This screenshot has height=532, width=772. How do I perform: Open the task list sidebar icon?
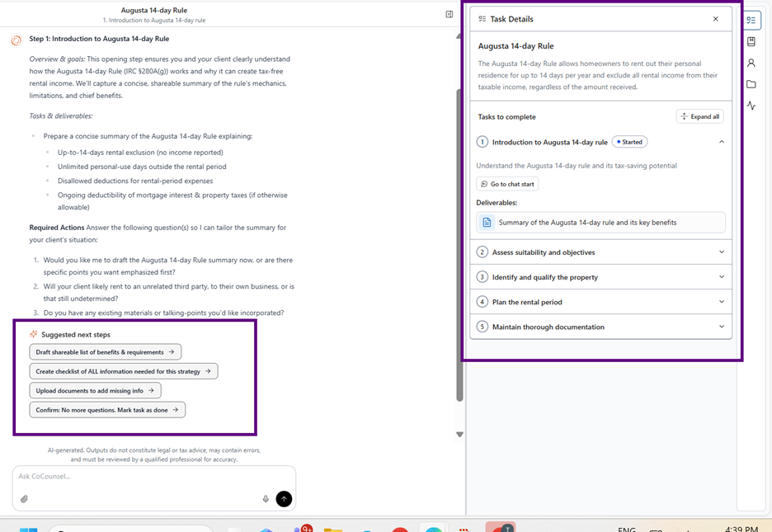click(x=751, y=20)
